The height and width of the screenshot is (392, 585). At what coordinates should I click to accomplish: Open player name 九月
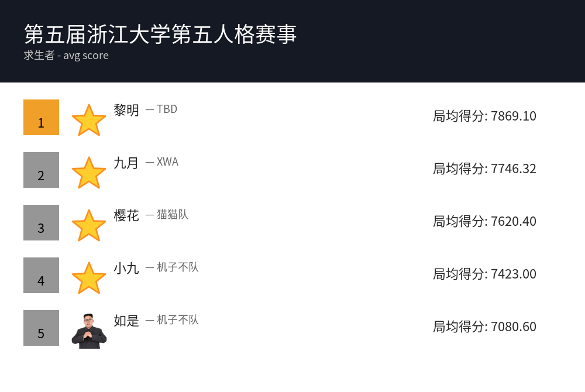tap(126, 163)
